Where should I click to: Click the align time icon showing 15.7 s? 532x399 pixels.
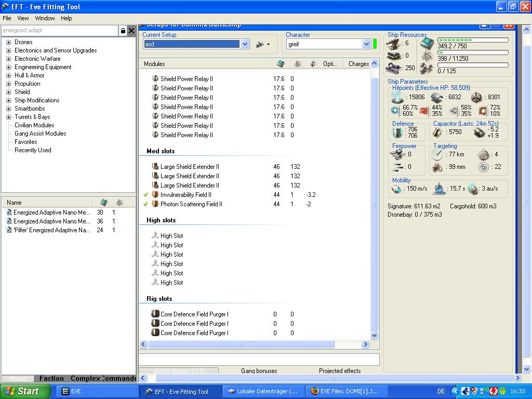click(x=439, y=189)
